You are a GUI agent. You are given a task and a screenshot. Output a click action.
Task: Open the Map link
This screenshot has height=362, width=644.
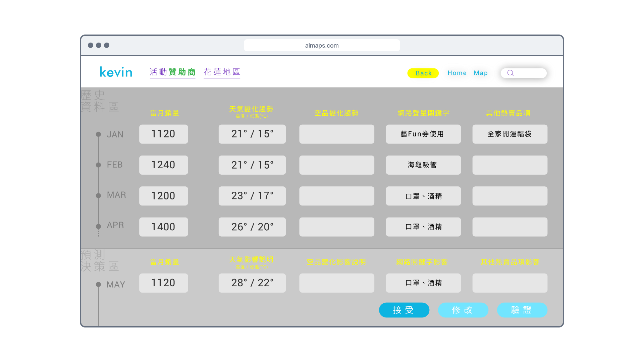tap(481, 73)
